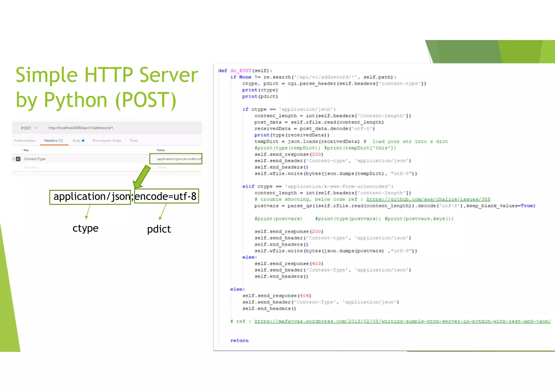
Task: Click the 'def do_POST(self):' code line
Action: [x=245, y=71]
